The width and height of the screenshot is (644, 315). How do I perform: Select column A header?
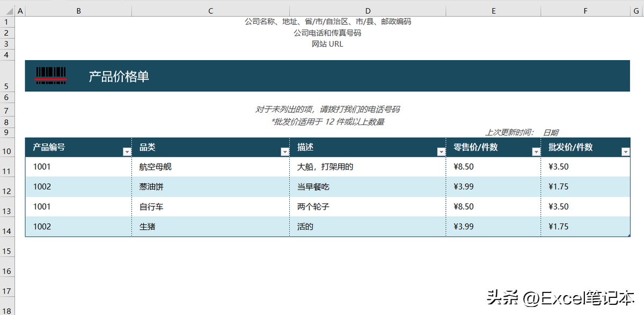coord(20,11)
